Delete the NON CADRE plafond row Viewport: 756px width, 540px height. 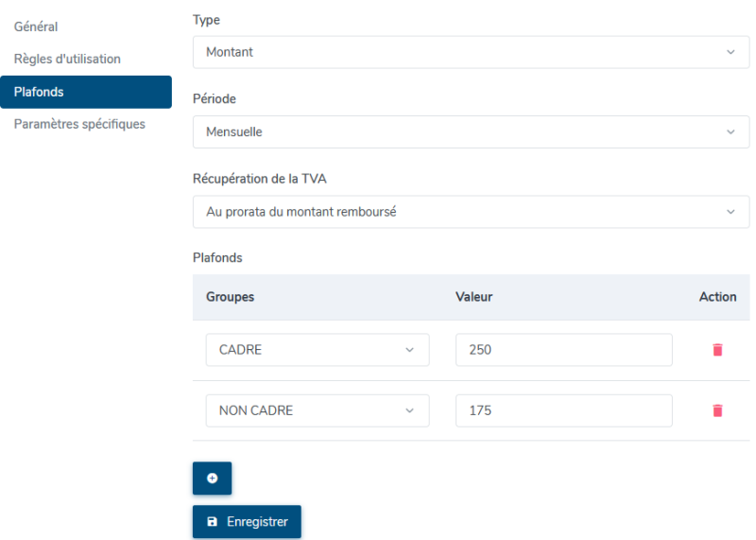tap(717, 410)
